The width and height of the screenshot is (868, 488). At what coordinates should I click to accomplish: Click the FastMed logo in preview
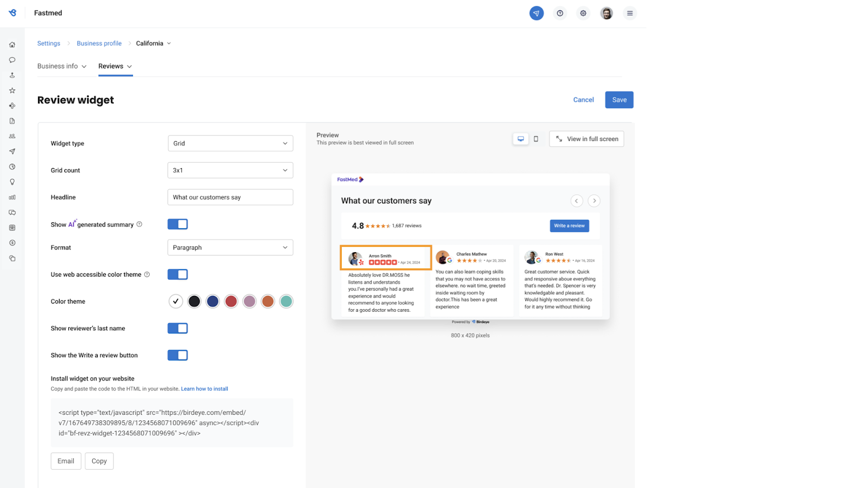tap(350, 179)
